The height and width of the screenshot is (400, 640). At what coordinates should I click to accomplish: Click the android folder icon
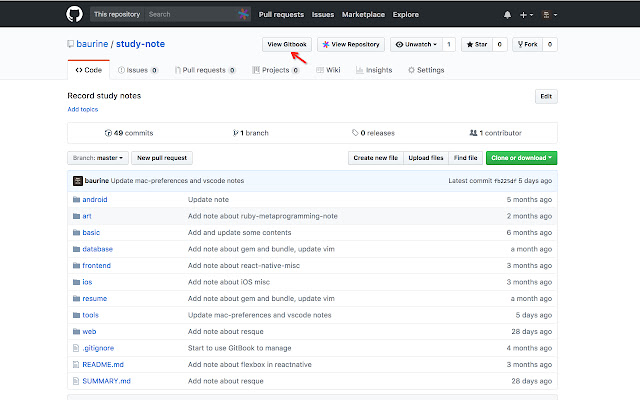pos(76,199)
